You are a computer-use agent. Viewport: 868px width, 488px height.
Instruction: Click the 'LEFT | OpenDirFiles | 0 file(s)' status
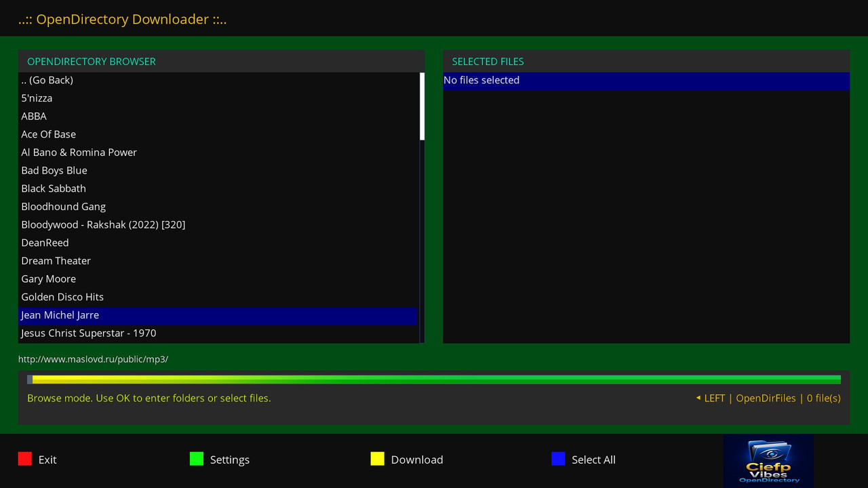pos(768,398)
